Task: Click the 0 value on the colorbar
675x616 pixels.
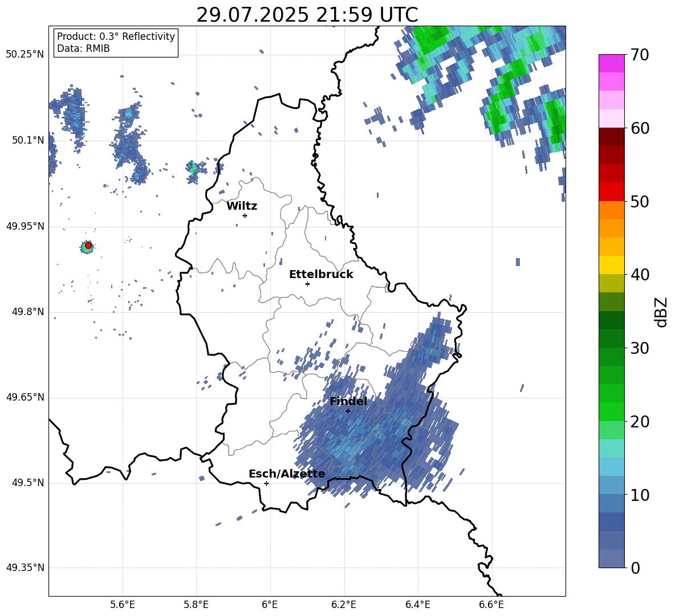Action: (636, 568)
